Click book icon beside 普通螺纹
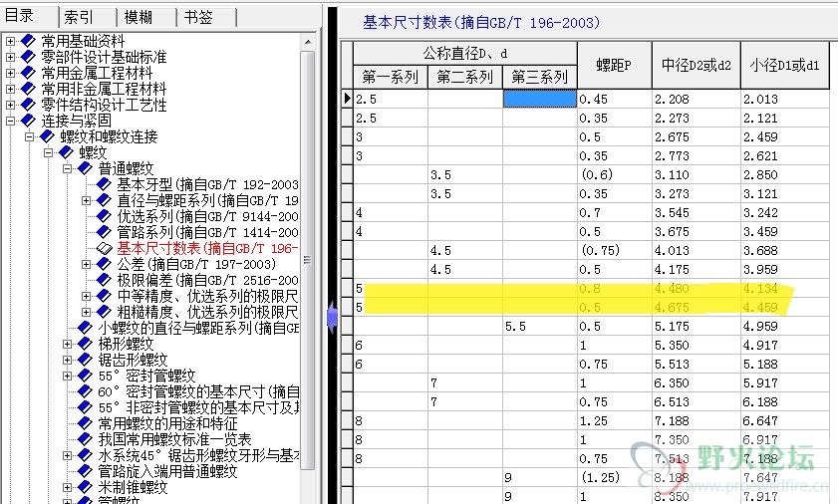838x504 pixels. point(85,169)
